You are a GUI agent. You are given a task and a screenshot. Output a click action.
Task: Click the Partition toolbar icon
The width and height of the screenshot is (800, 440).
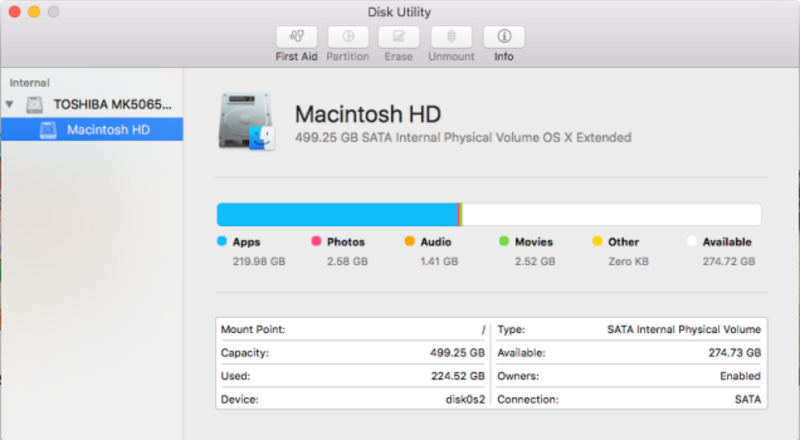tap(348, 37)
